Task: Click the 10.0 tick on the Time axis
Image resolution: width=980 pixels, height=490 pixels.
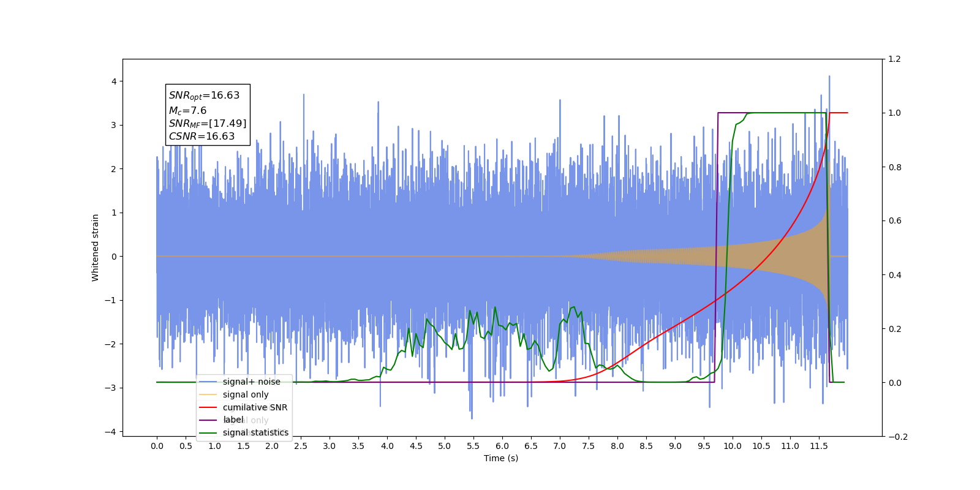Action: (x=733, y=446)
